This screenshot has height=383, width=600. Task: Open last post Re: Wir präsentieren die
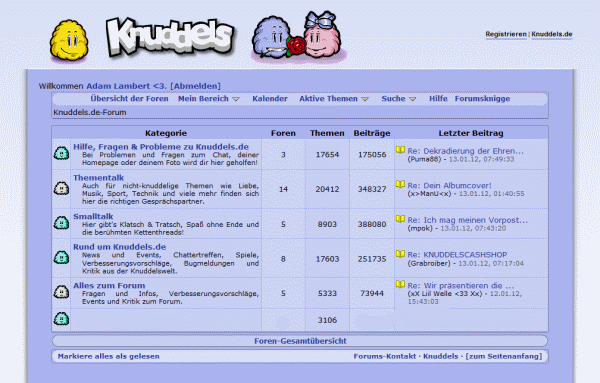tap(461, 286)
